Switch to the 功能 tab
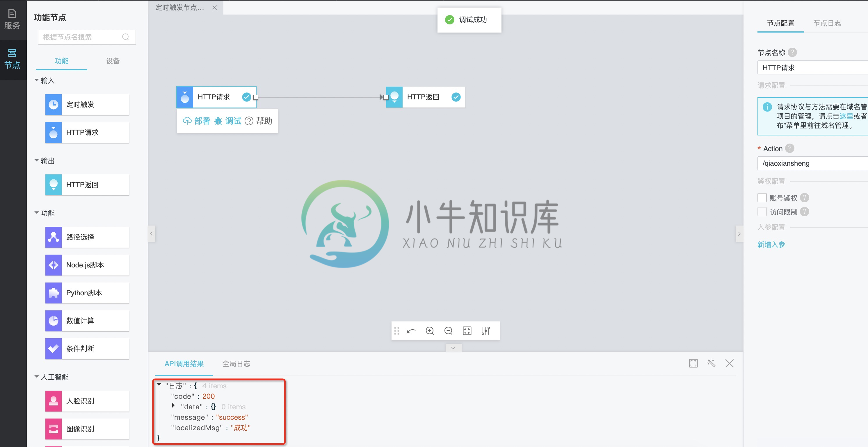Image resolution: width=868 pixels, height=447 pixels. [62, 61]
